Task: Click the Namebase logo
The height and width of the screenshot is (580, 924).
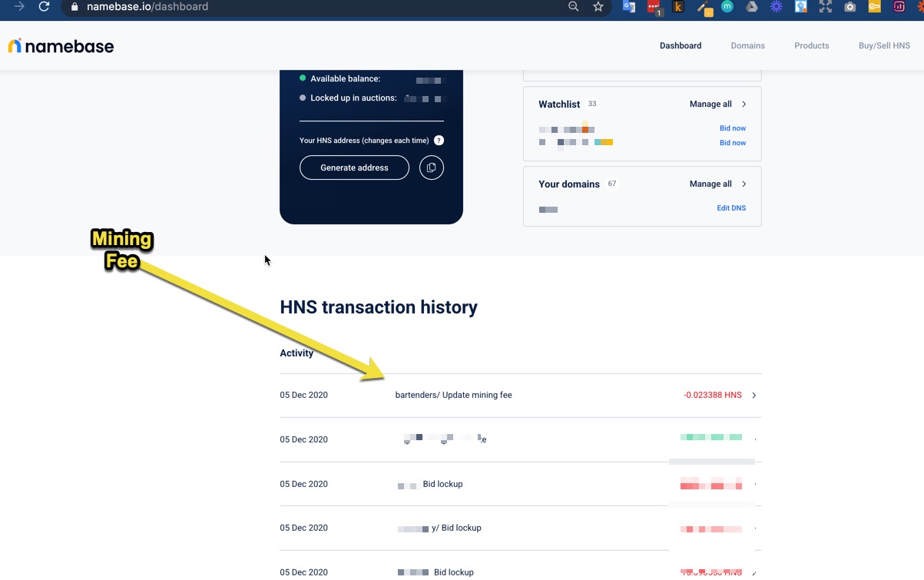Action: [x=61, y=46]
